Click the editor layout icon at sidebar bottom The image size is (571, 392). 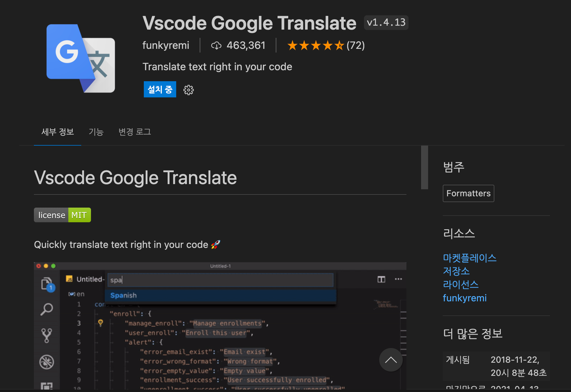click(46, 385)
